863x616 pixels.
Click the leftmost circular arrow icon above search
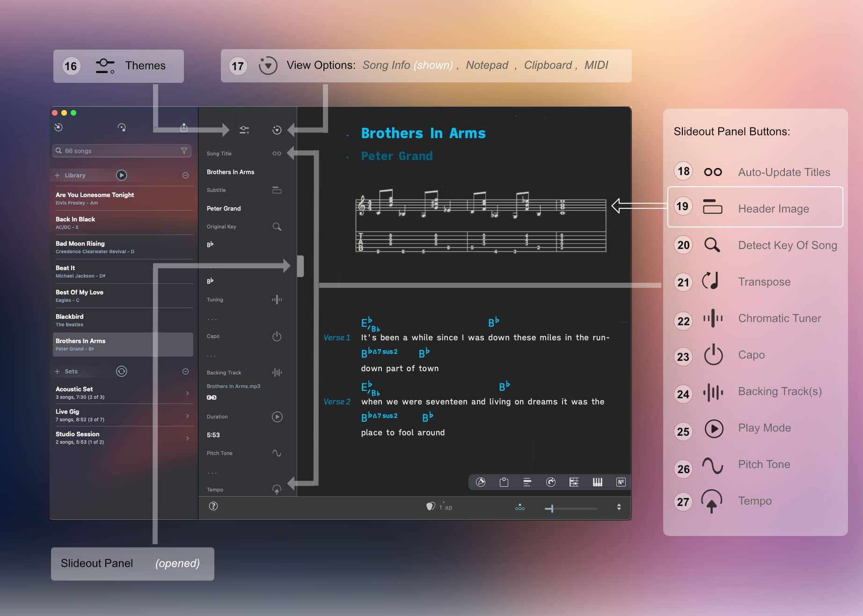click(x=59, y=127)
